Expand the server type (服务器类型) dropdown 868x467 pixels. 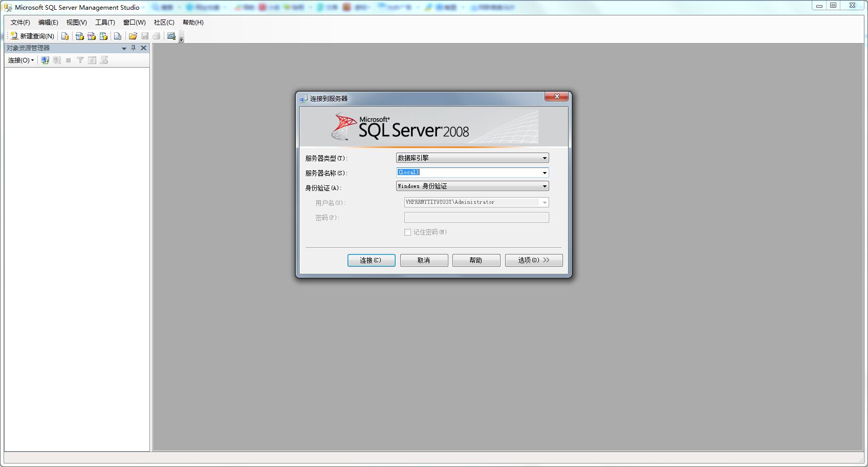pyautogui.click(x=545, y=158)
